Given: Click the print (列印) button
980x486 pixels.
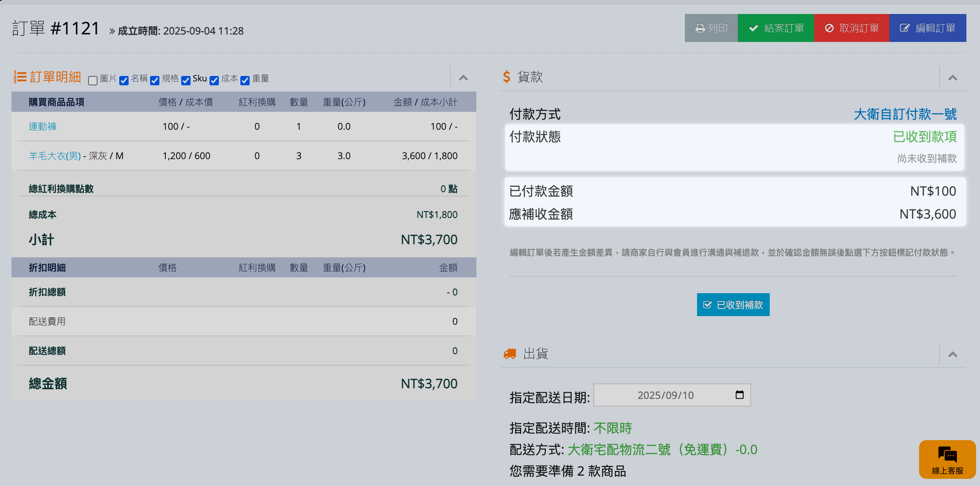Looking at the screenshot, I should click(x=711, y=28).
